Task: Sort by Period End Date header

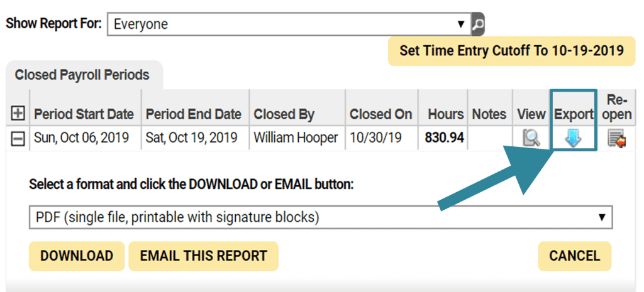Action: coord(194,114)
